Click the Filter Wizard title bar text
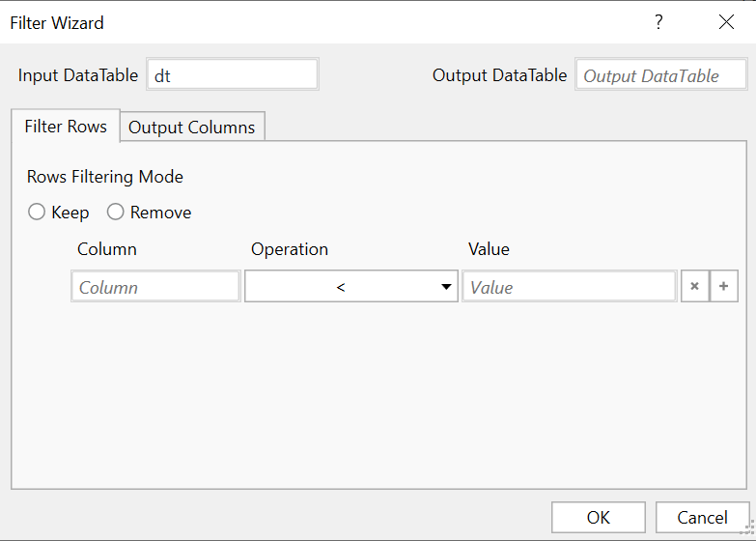 pos(57,22)
